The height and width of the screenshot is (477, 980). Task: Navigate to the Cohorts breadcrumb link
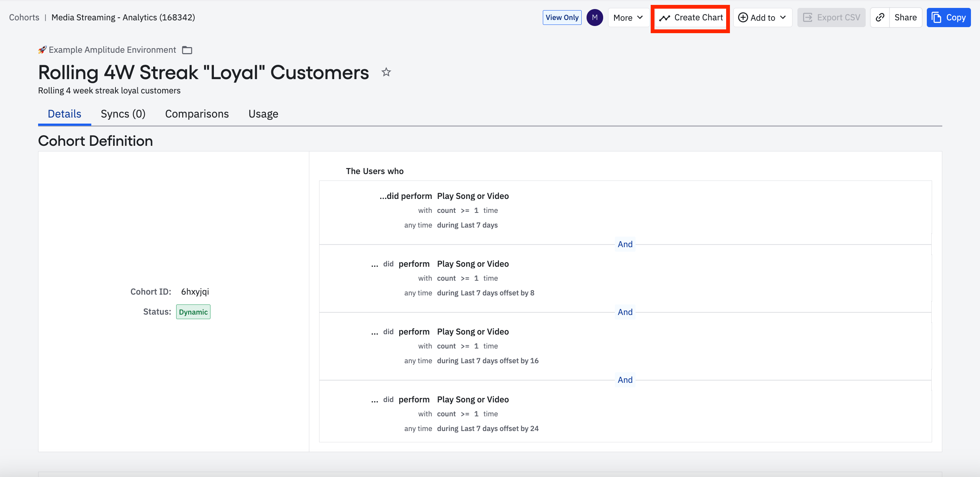click(24, 17)
